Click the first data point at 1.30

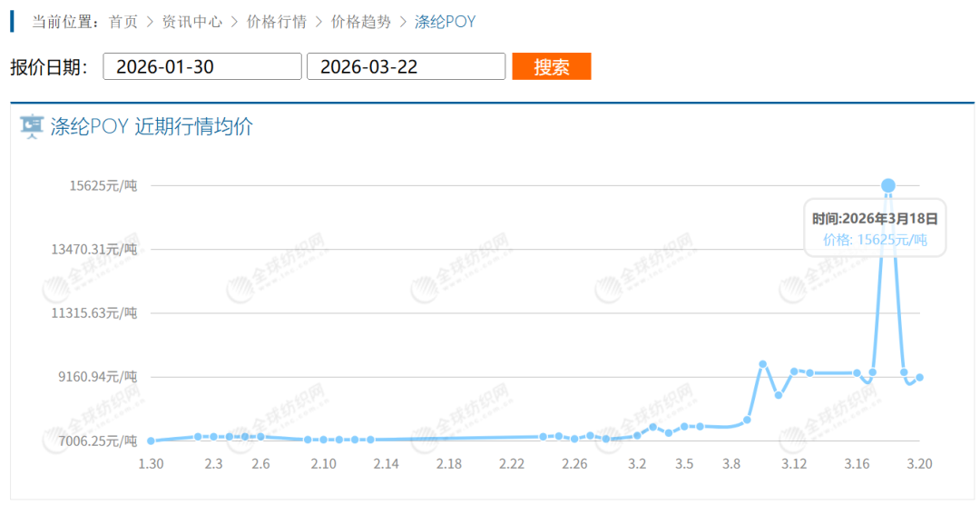pos(151,441)
